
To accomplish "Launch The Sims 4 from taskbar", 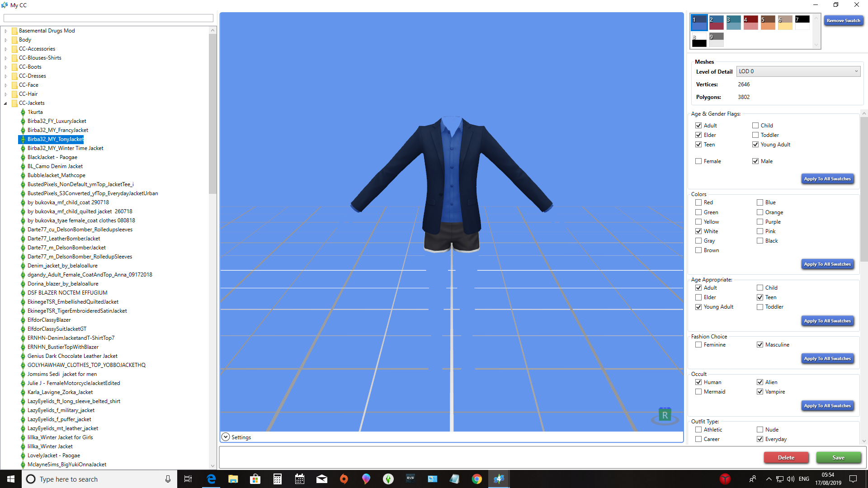I will (388, 479).
